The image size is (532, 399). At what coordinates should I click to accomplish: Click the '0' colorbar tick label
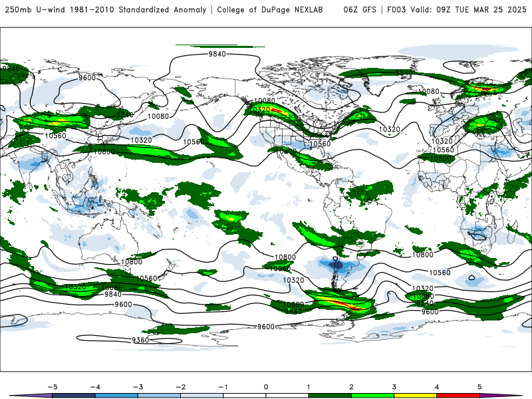pos(265,387)
